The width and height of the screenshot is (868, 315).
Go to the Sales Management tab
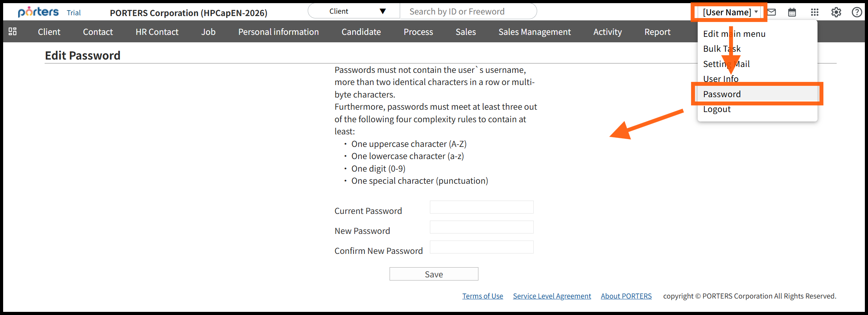coord(534,32)
